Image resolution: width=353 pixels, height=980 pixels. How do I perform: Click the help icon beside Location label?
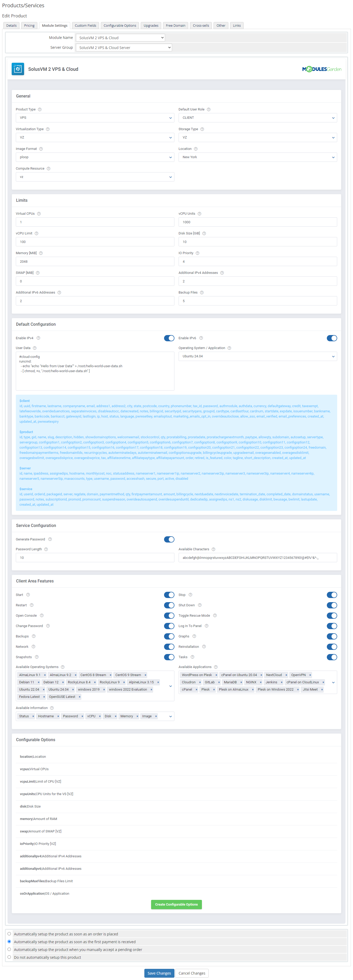(195, 149)
